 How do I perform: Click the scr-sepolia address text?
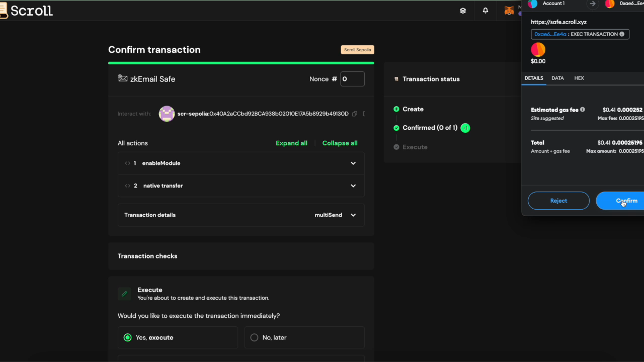click(263, 114)
